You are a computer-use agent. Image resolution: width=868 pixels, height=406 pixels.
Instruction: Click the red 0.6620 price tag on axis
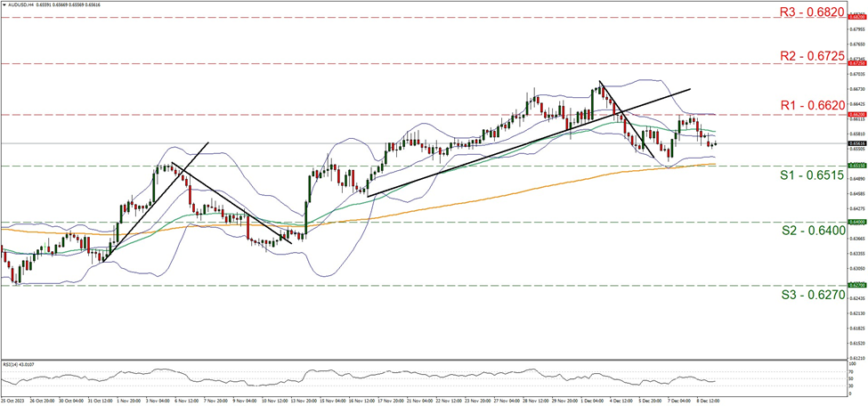pos(857,115)
